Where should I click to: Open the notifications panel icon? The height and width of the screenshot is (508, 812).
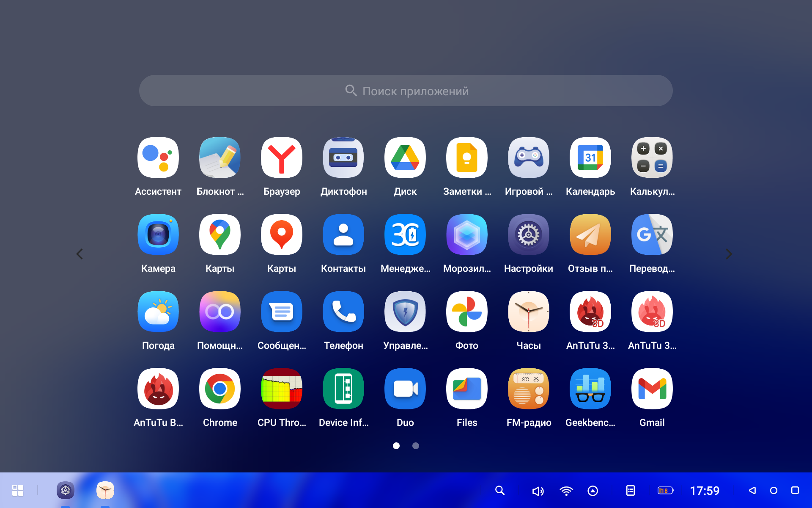click(631, 491)
